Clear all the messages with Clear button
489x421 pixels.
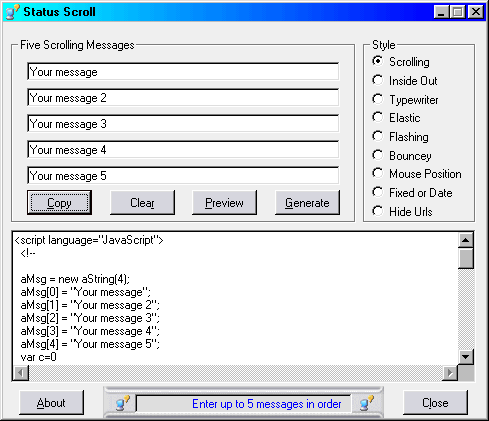tap(142, 202)
